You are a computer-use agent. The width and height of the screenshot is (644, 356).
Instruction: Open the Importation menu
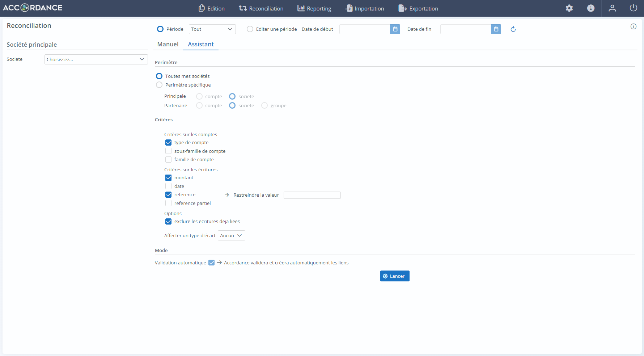[365, 8]
